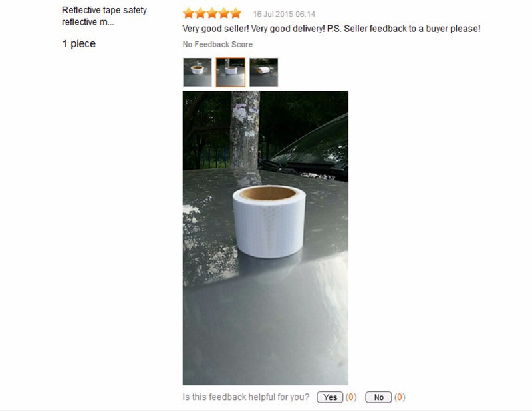Click the large tape roll photo
This screenshot has height=412, width=532.
[265, 238]
